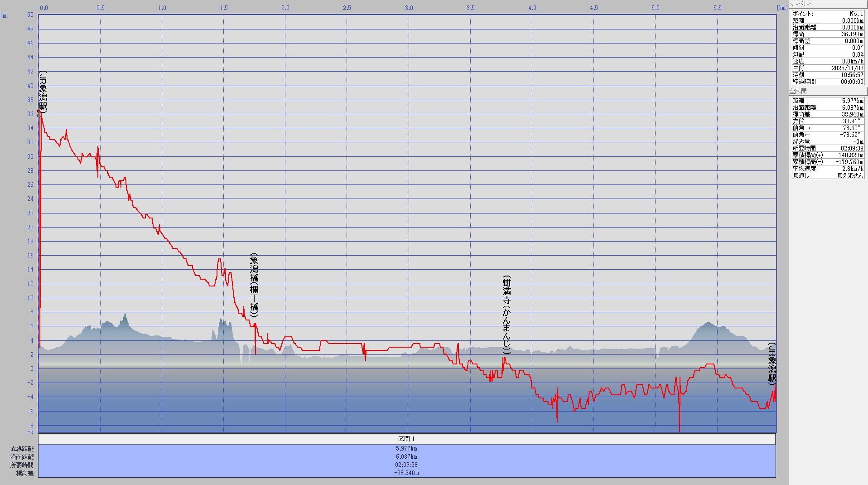Click the right JR象潟駅 end label

click(772, 364)
